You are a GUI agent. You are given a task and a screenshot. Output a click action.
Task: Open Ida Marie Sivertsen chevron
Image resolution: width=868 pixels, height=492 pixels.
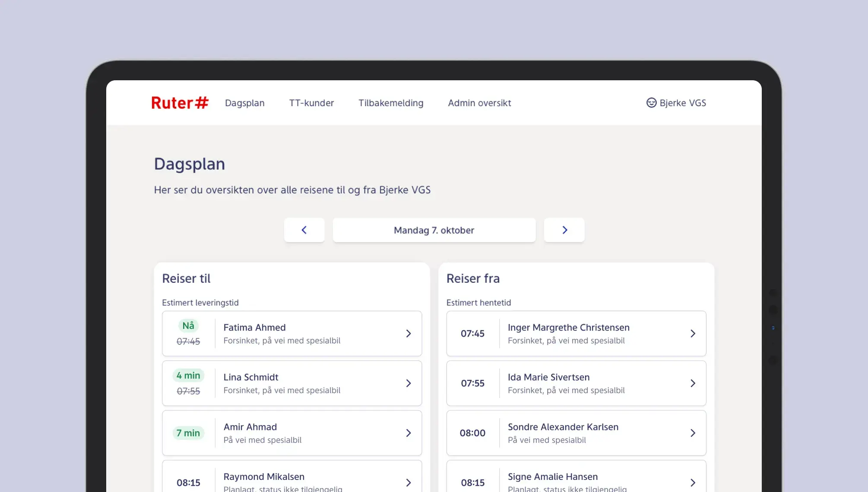coord(693,383)
